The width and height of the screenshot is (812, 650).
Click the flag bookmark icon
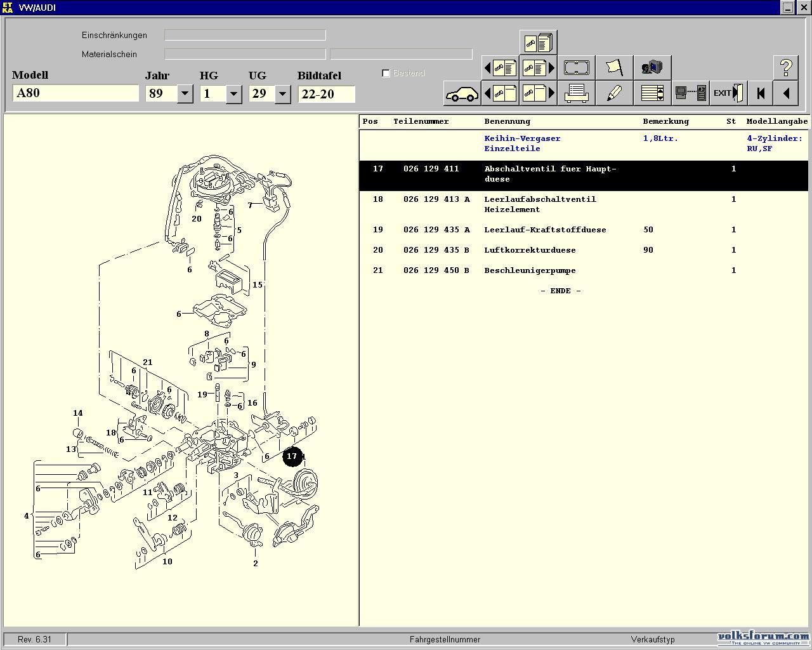click(615, 67)
